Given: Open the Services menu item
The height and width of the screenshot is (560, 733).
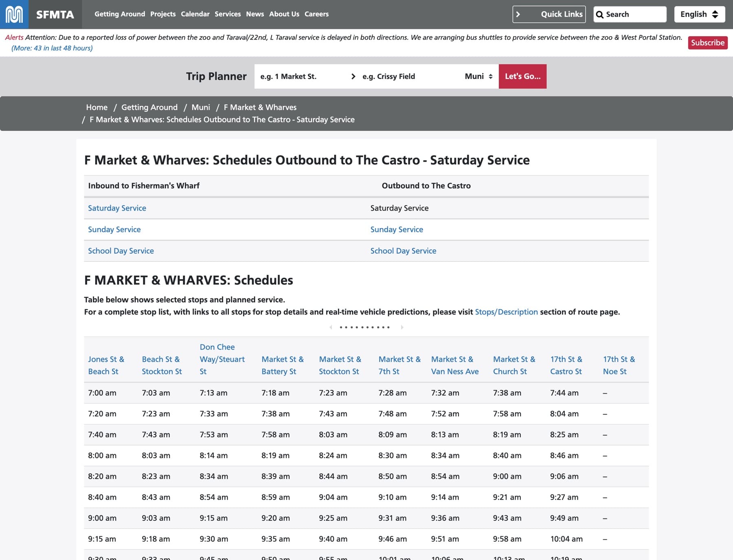Looking at the screenshot, I should [x=228, y=14].
